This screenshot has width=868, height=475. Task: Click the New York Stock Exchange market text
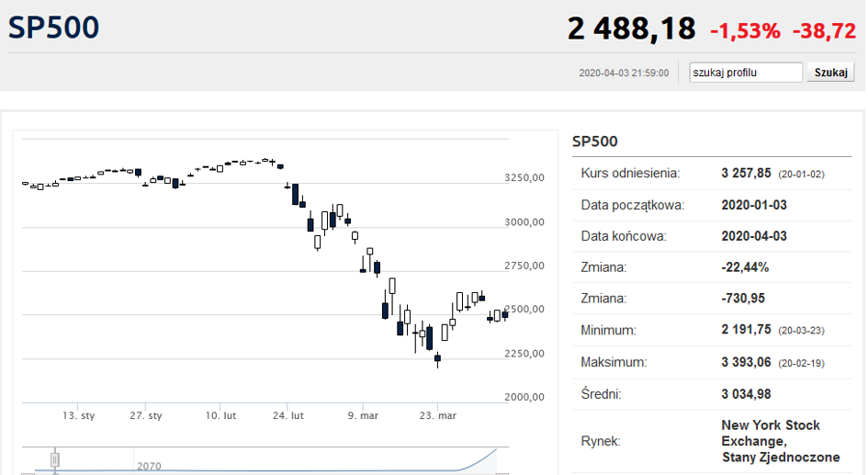click(781, 441)
